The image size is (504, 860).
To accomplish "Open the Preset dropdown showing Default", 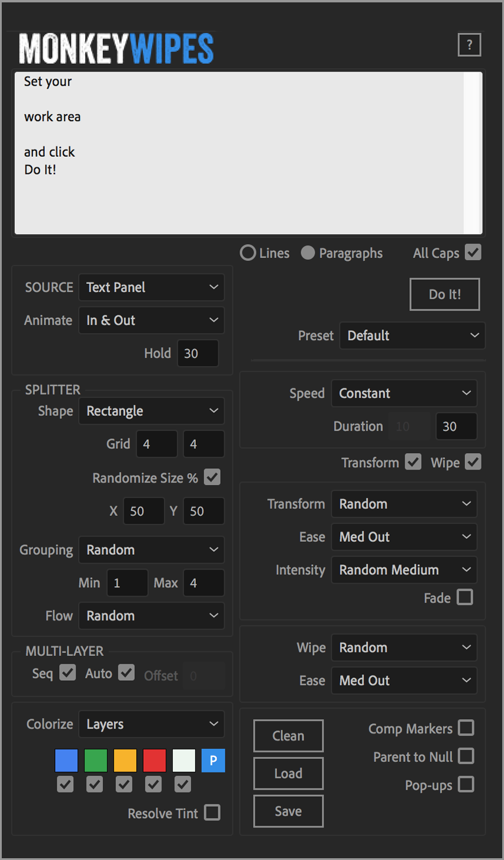I will click(x=412, y=335).
